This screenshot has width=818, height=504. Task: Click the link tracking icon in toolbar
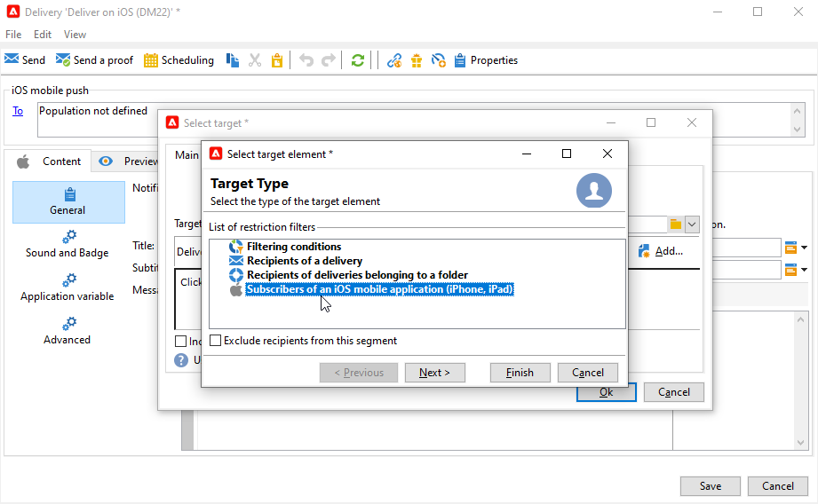coord(394,60)
